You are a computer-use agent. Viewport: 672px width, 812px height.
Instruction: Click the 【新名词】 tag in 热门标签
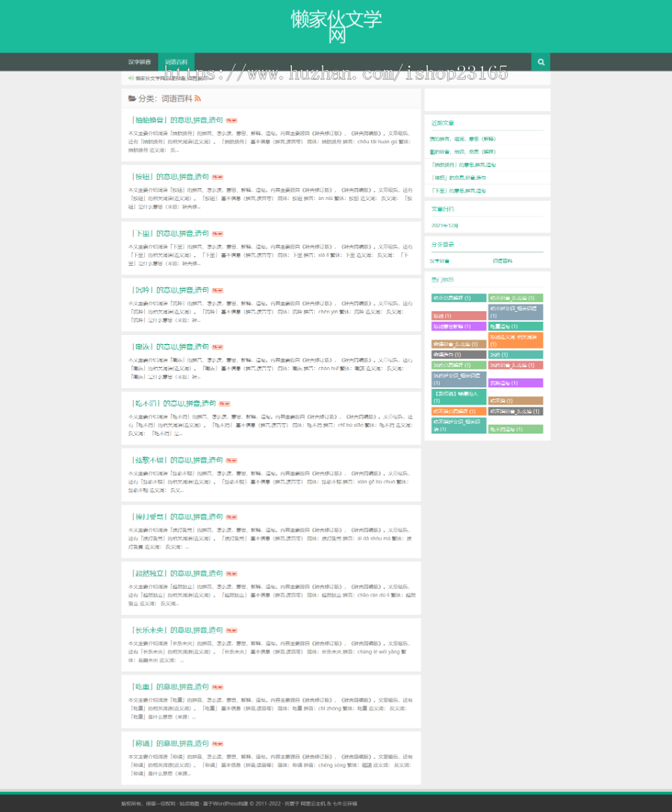[458, 397]
